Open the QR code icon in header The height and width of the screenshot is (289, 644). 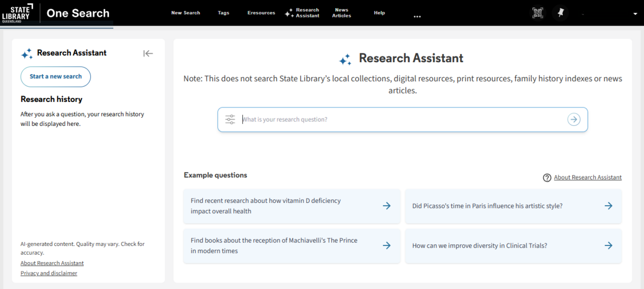(538, 13)
